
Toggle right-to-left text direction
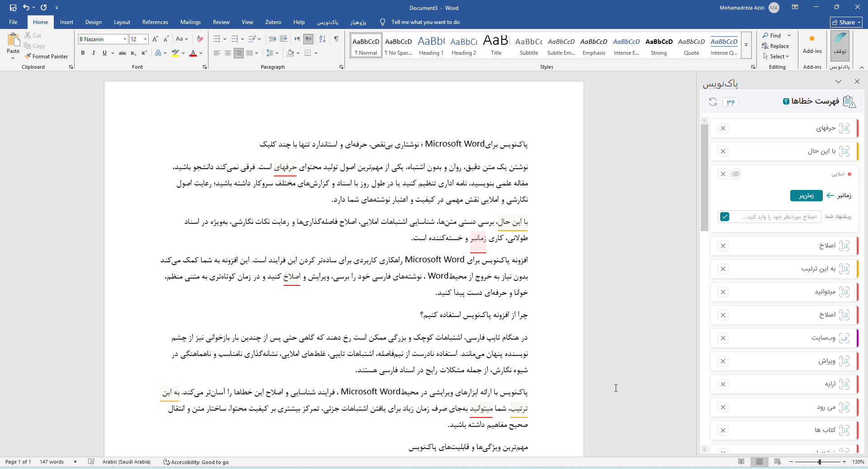[308, 39]
